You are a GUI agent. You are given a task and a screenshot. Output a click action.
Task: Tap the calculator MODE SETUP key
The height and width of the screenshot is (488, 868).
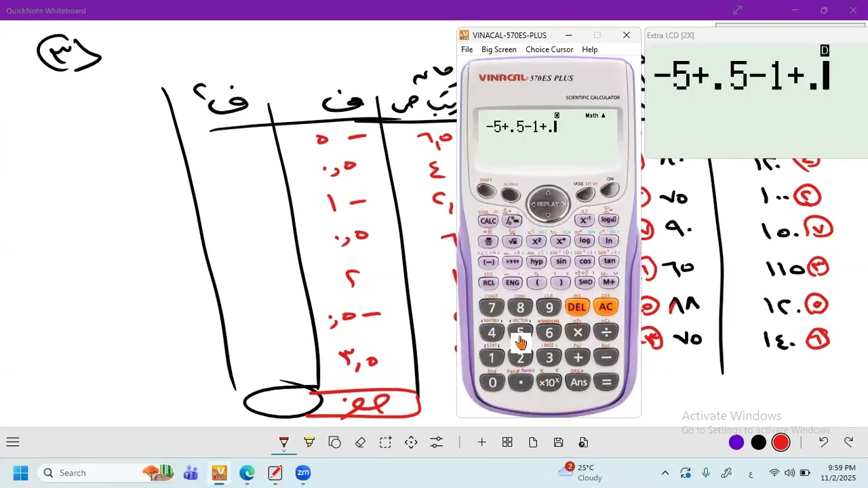pyautogui.click(x=585, y=195)
